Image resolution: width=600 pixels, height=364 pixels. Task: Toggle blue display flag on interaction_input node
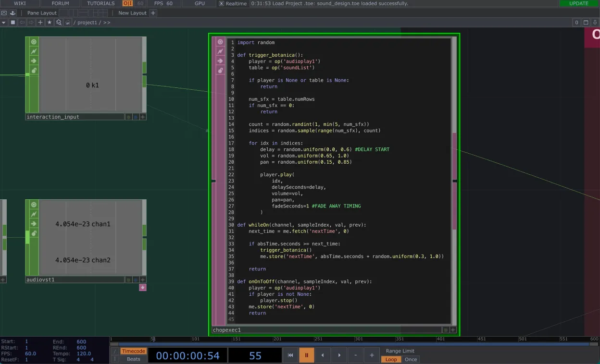(136, 117)
